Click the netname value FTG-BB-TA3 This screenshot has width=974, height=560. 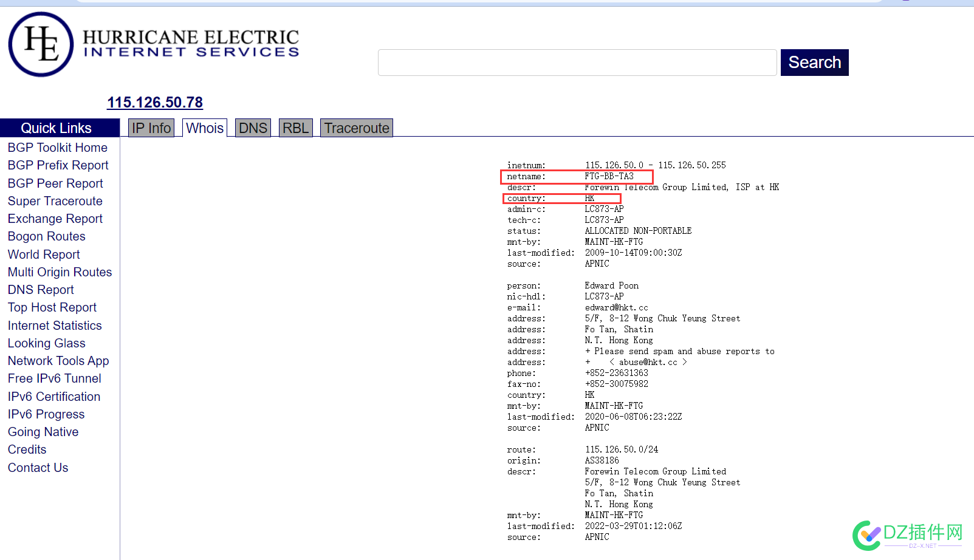tap(609, 176)
